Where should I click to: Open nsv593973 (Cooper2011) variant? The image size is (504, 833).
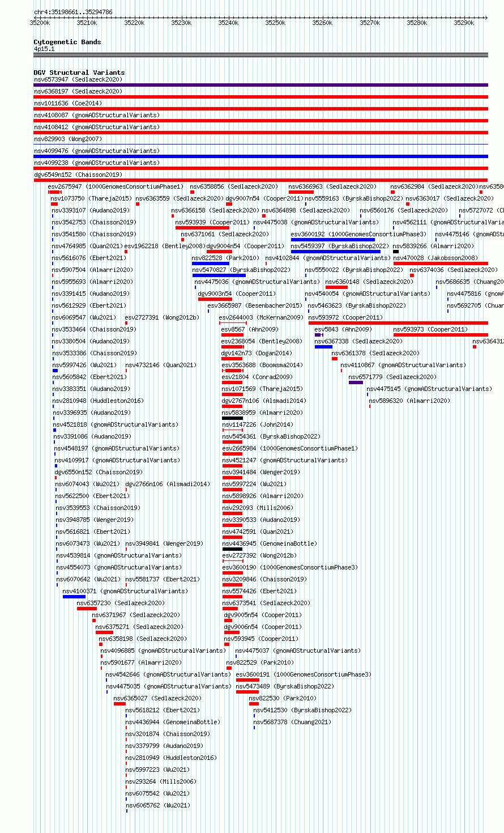430,329
